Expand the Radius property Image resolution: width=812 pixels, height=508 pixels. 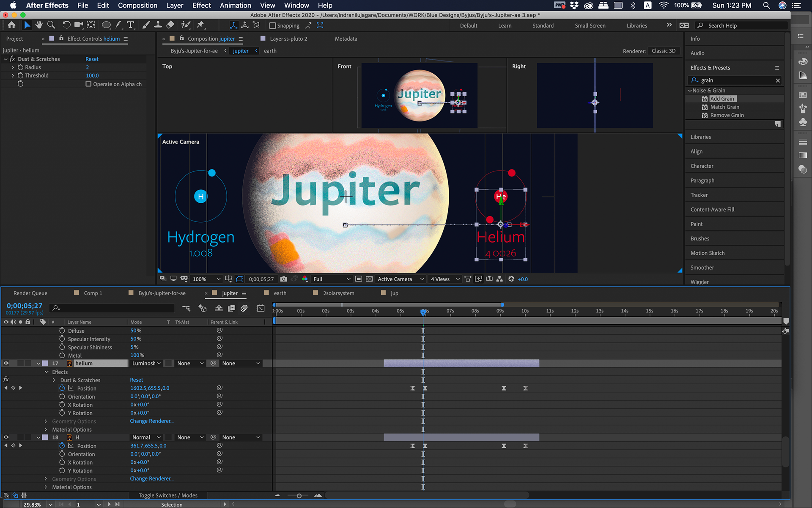pyautogui.click(x=13, y=67)
